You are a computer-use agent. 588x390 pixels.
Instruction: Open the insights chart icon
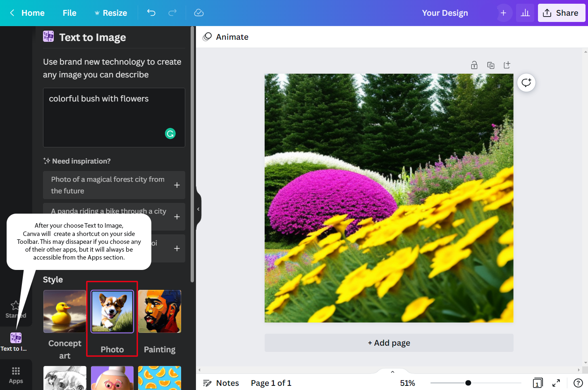coord(525,13)
